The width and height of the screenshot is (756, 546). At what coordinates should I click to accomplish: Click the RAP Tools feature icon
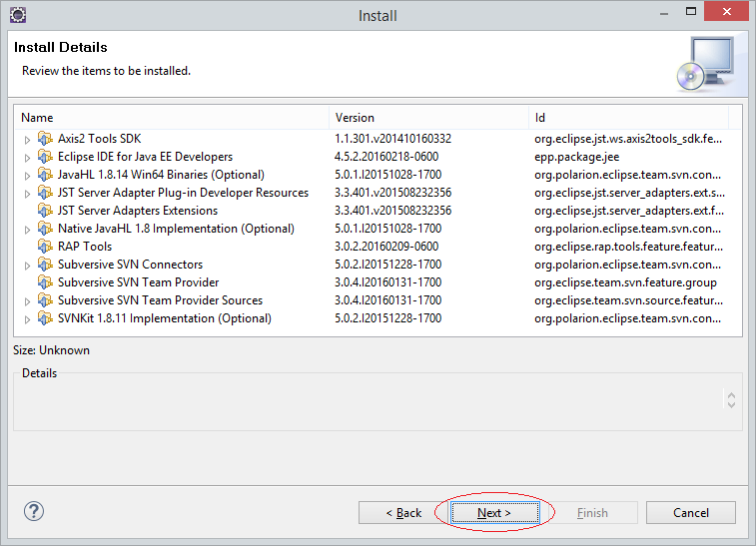(45, 247)
